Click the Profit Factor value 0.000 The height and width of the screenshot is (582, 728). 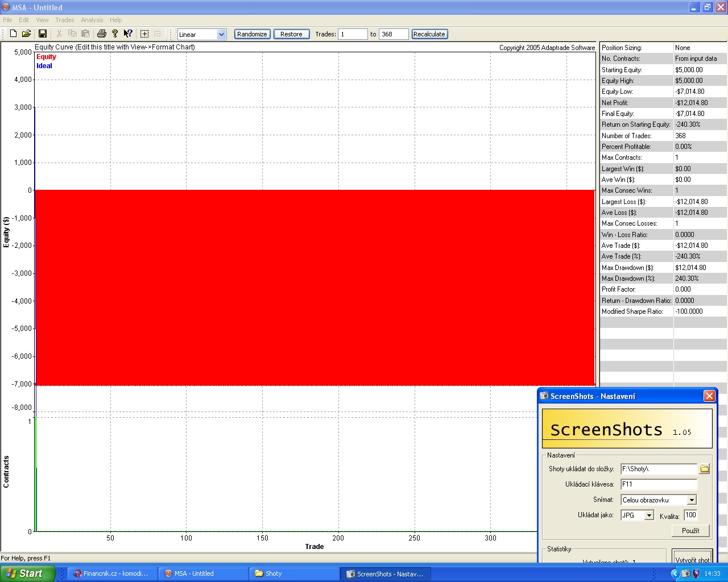pos(683,289)
